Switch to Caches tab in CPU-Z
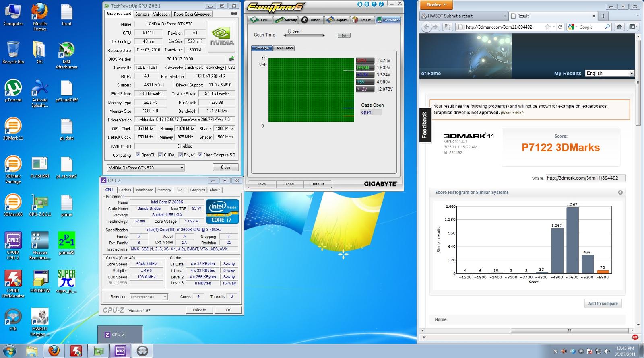The image size is (644, 358). 125,190
